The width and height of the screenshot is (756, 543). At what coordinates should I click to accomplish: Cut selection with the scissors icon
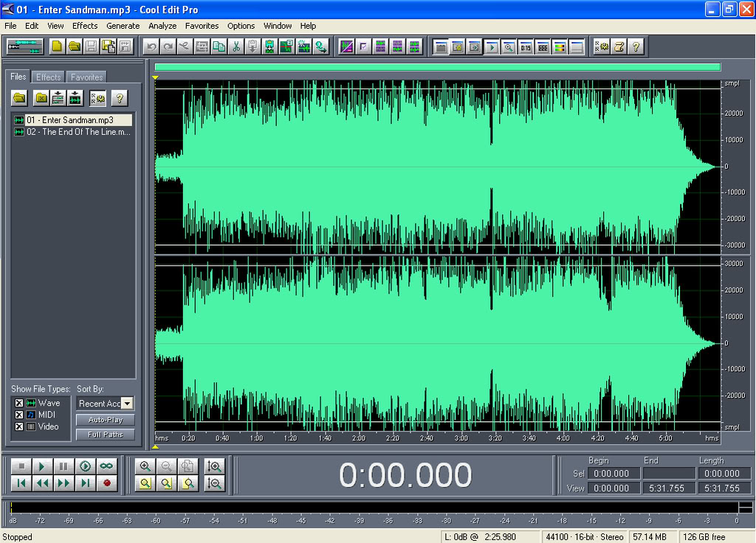[x=236, y=46]
